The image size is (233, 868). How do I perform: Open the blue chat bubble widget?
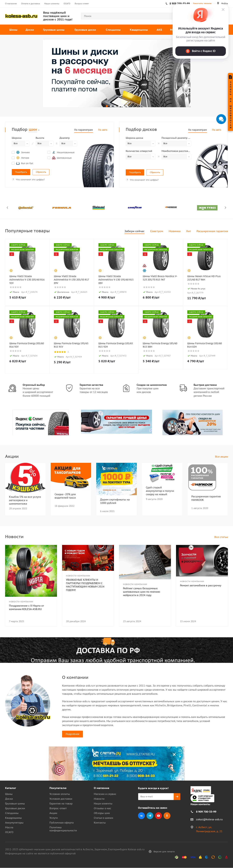point(221,119)
